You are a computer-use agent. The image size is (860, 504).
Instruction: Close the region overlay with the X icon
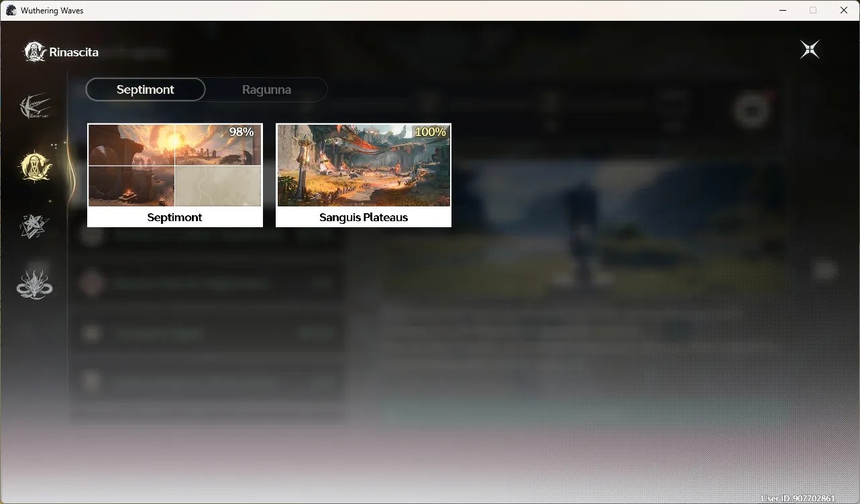[x=810, y=50]
